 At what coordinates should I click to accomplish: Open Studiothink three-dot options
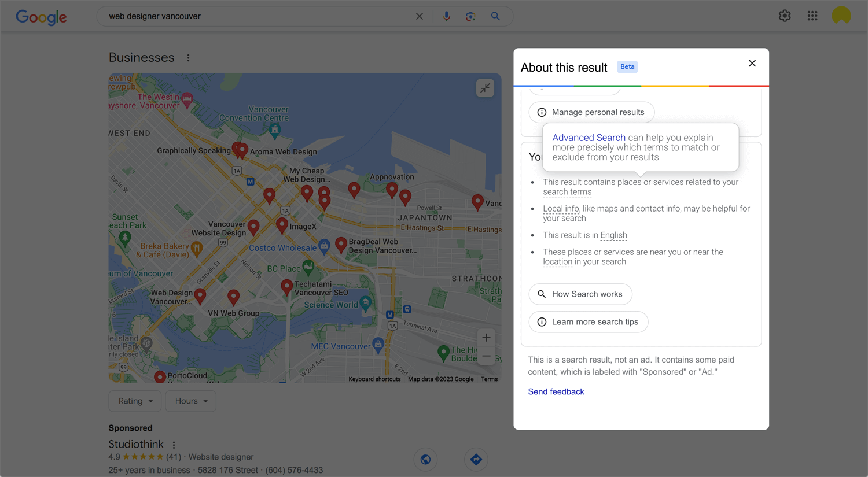coord(174,445)
